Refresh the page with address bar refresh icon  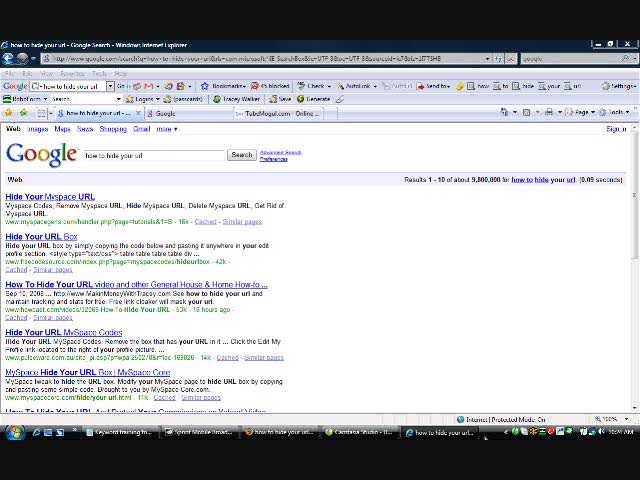[498, 59]
